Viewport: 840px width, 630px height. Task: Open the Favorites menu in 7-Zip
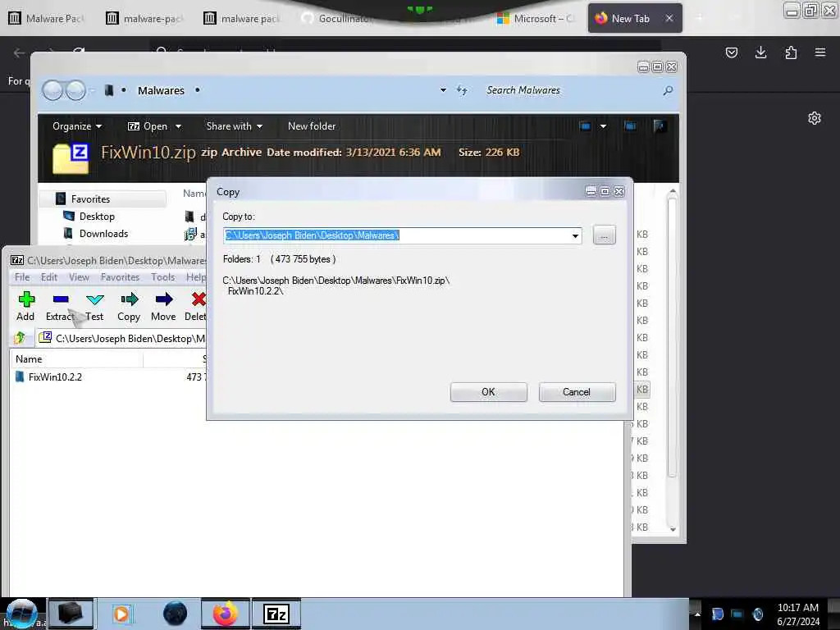[120, 277]
